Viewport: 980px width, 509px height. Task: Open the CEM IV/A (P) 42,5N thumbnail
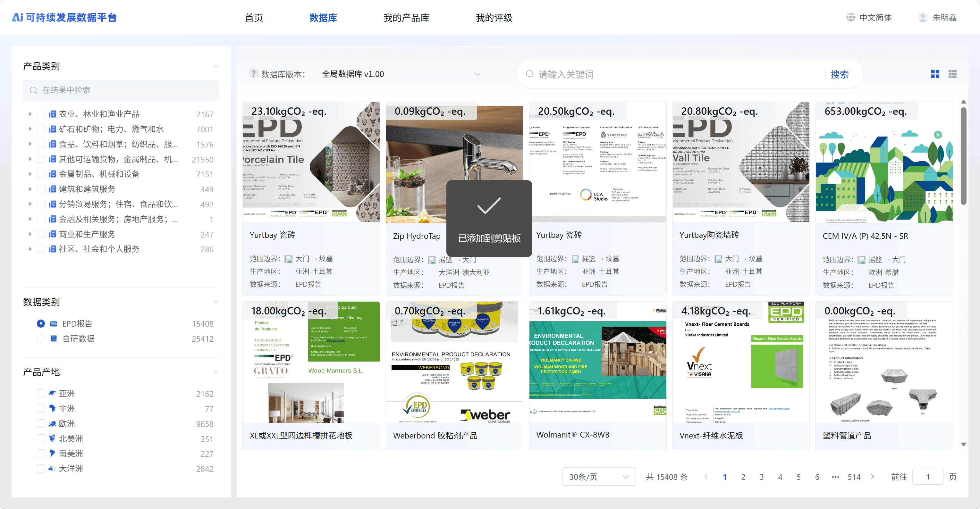tap(884, 162)
